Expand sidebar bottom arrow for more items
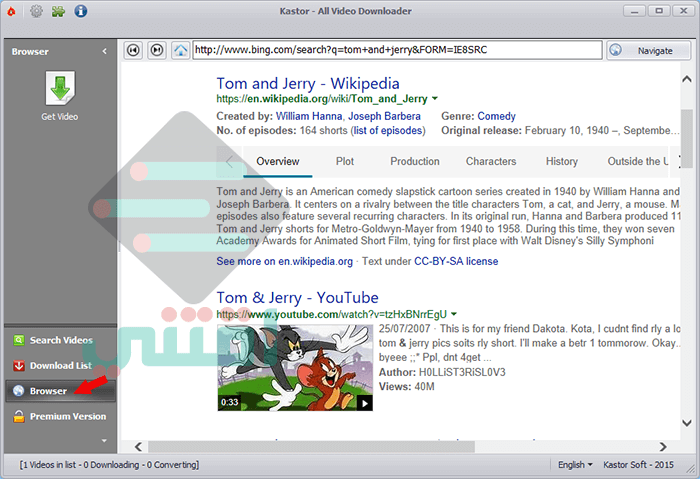 click(x=104, y=441)
